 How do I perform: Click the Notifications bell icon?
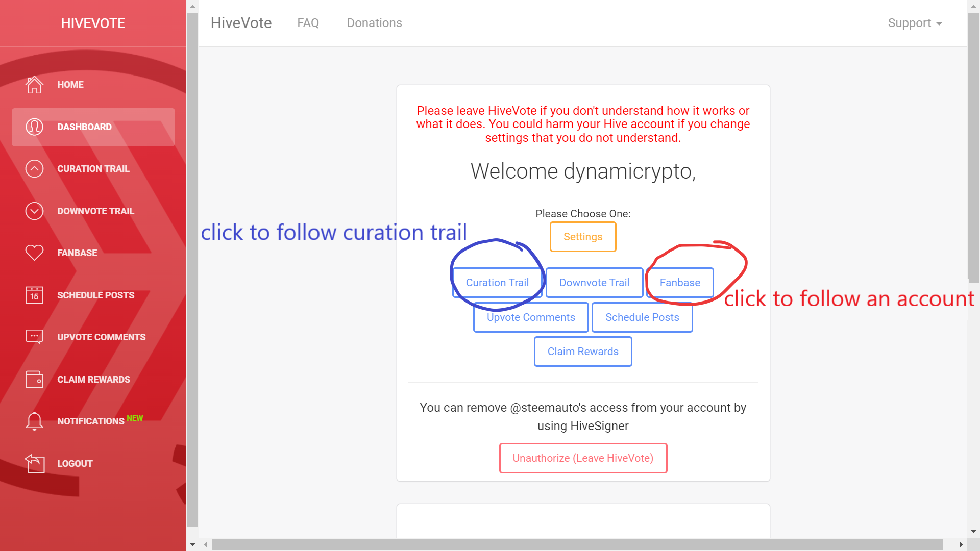(34, 421)
